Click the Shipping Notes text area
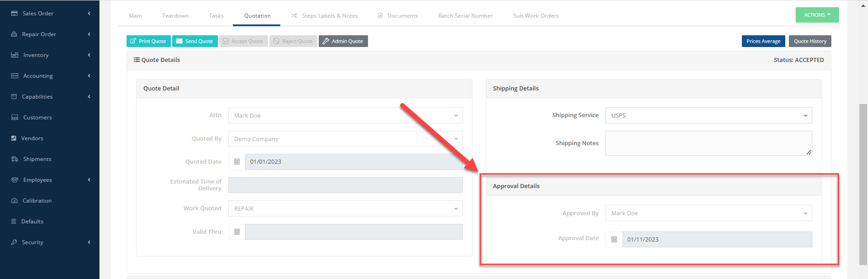Image resolution: width=868 pixels, height=279 pixels. [x=708, y=143]
